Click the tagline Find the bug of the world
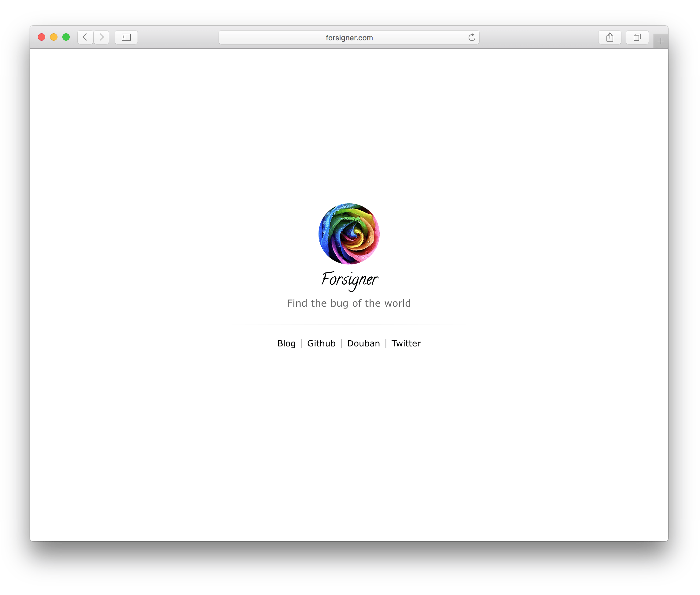The width and height of the screenshot is (700, 595). click(x=349, y=303)
